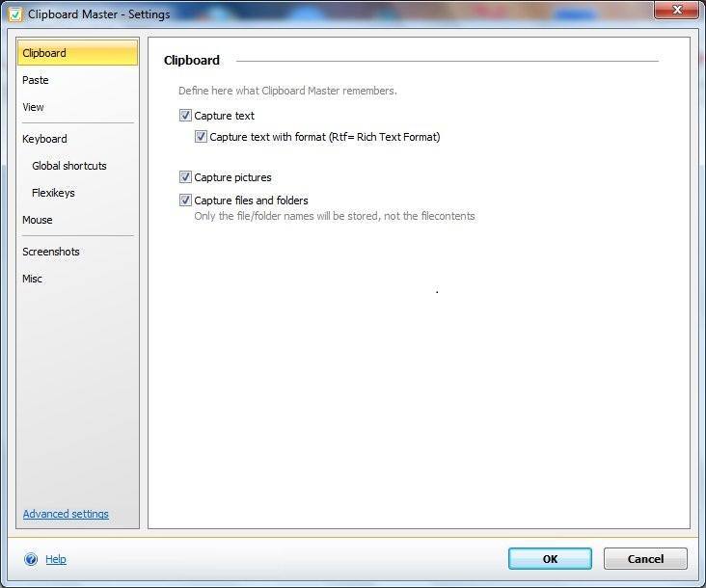The image size is (706, 588).
Task: Go to the Screenshots settings category
Action: tap(77, 252)
